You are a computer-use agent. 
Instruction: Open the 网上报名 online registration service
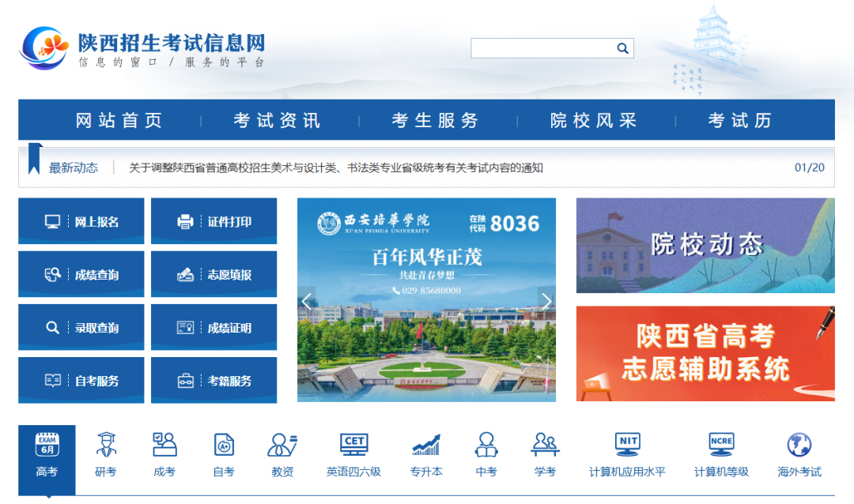click(x=81, y=220)
